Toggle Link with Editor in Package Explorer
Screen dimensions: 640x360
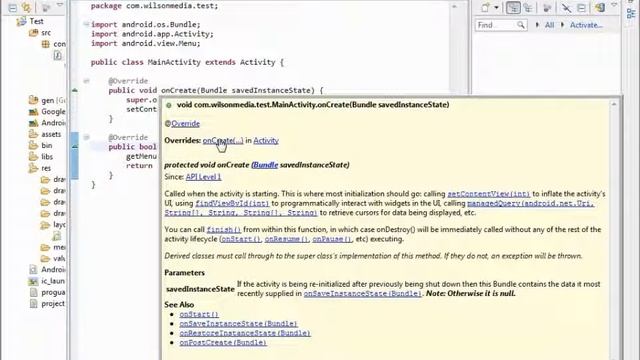click(x=27, y=7)
